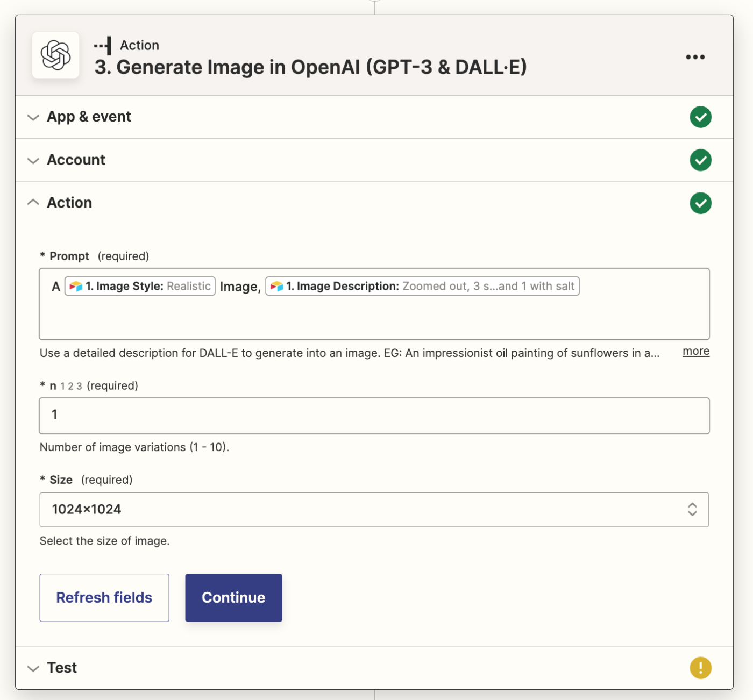Click the OpenAI app logo icon

tap(56, 55)
